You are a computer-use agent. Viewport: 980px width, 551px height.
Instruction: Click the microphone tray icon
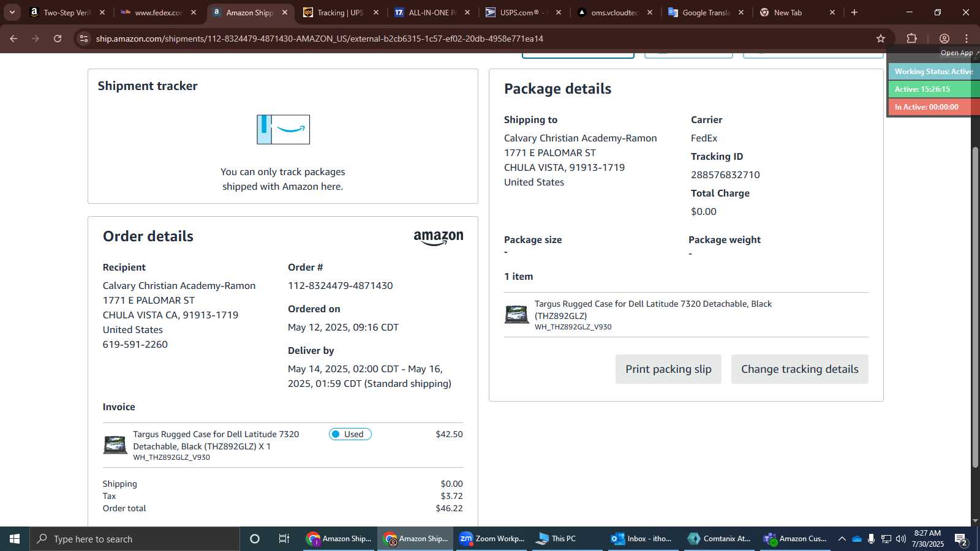click(871, 539)
